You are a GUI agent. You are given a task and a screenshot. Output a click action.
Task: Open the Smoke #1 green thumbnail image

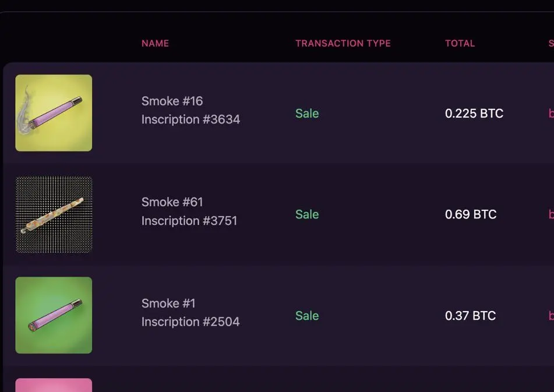pos(54,315)
